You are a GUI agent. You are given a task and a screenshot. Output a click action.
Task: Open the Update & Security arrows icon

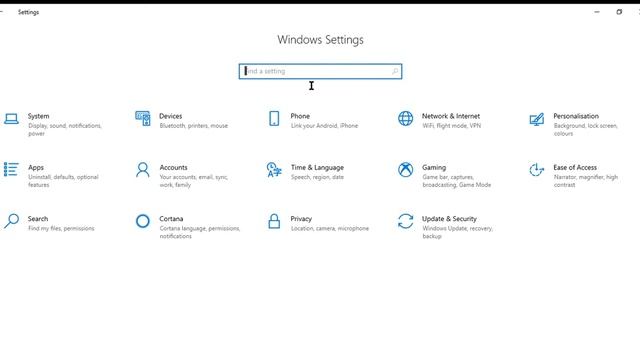click(x=405, y=221)
